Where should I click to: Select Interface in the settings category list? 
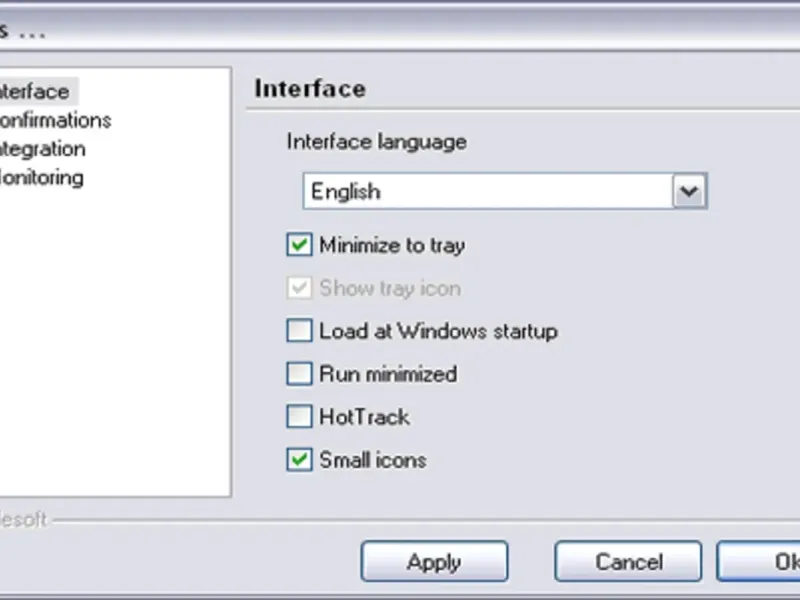tap(35, 92)
